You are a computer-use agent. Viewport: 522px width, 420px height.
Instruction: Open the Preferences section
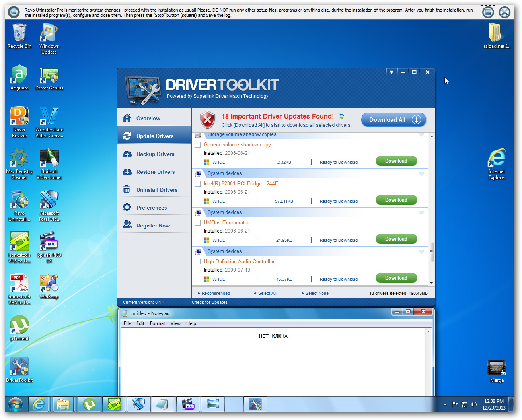pyautogui.click(x=154, y=208)
